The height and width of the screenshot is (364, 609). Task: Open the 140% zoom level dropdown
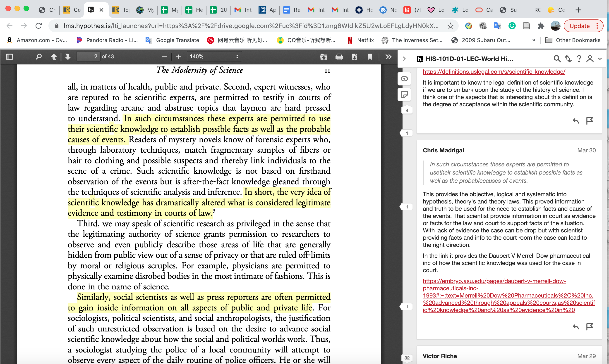tap(214, 57)
